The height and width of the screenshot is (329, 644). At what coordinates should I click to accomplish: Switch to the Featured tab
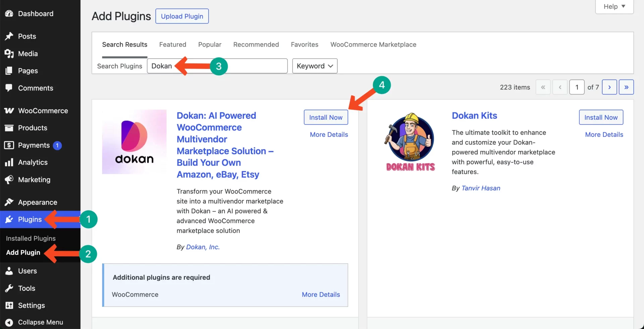(173, 45)
